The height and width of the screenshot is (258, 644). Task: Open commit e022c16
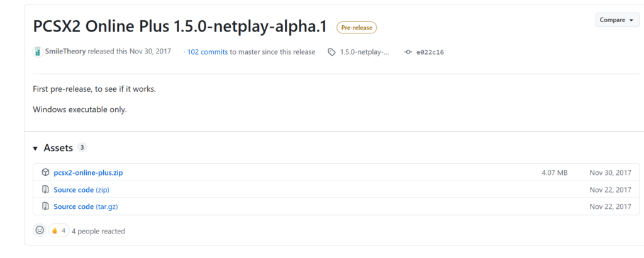(x=430, y=52)
